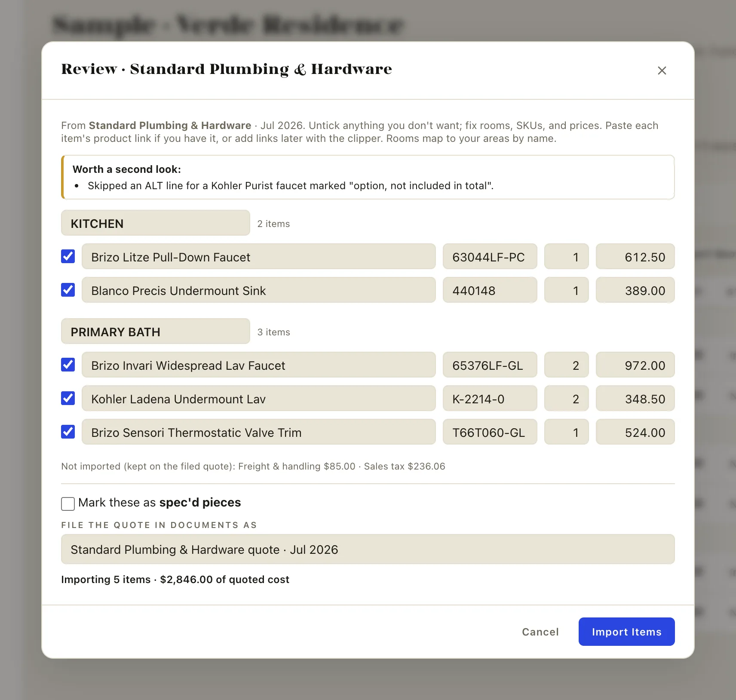Edit the Brizo Sensori Thermostatic Valve Trim name
The image size is (736, 700).
point(259,432)
